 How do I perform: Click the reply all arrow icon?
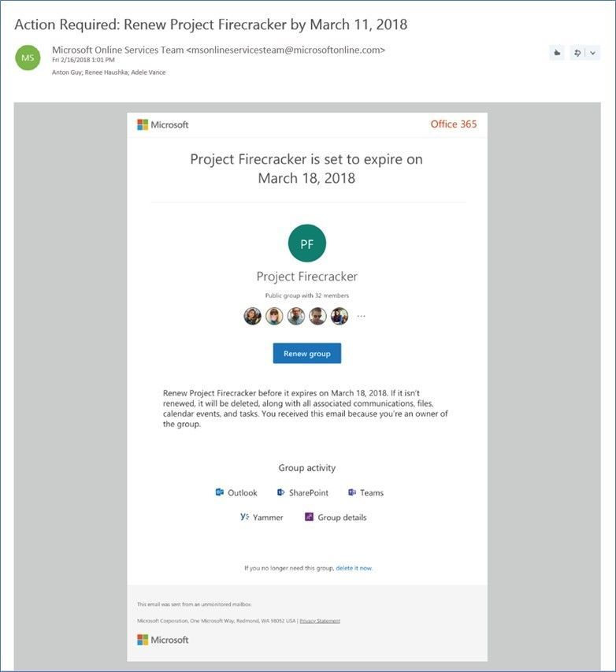tap(577, 53)
